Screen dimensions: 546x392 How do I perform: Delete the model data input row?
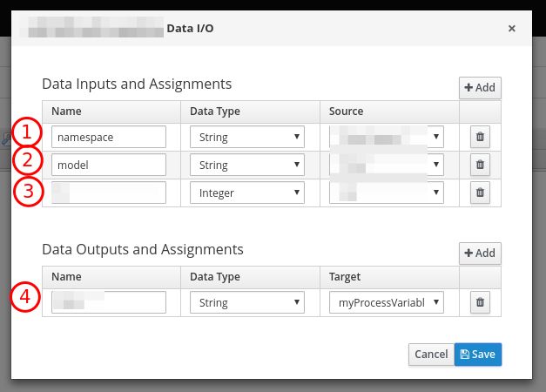[x=480, y=165]
